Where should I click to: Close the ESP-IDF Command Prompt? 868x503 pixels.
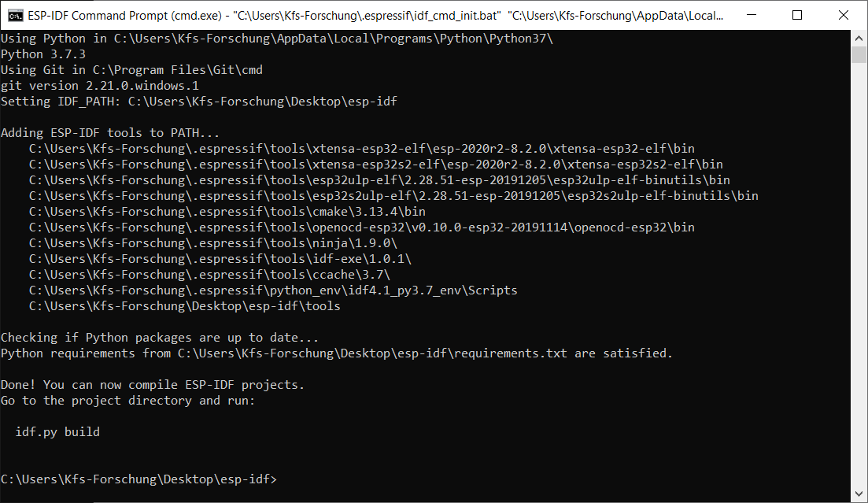[845, 15]
